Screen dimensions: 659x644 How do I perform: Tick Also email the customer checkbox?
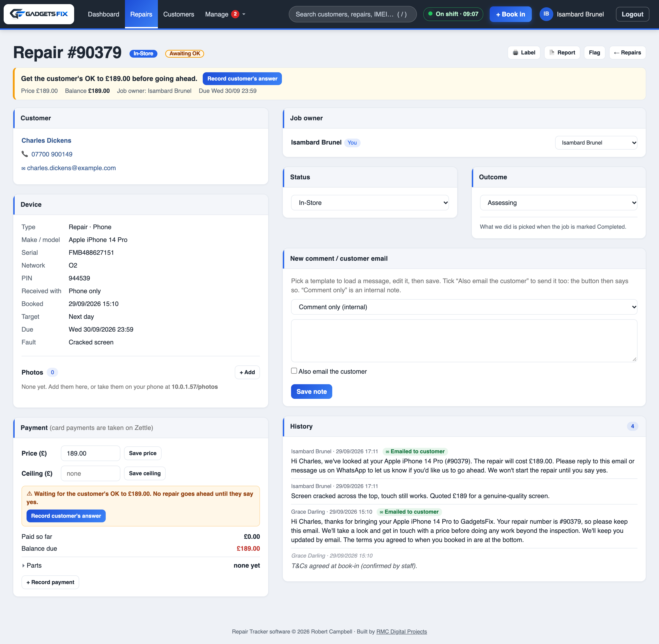click(x=294, y=371)
